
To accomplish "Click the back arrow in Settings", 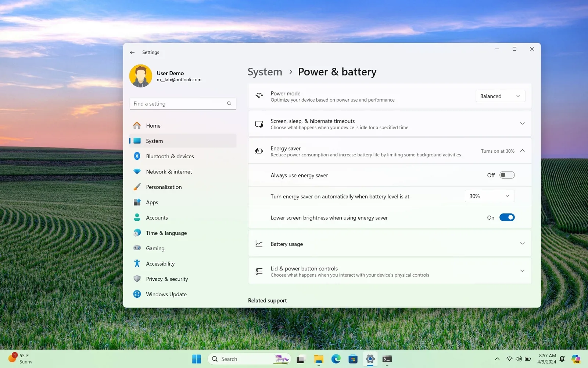I will coord(132,52).
